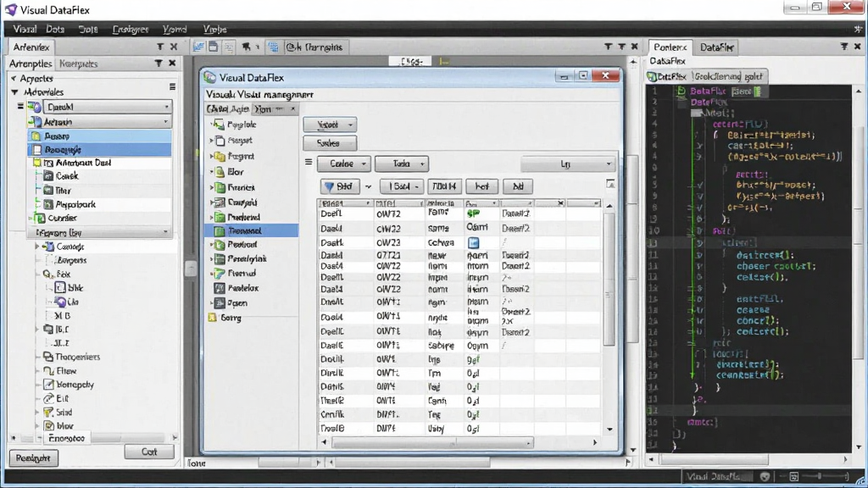
Task: Click the second toolbar icon in the center toolbar
Action: click(213, 47)
